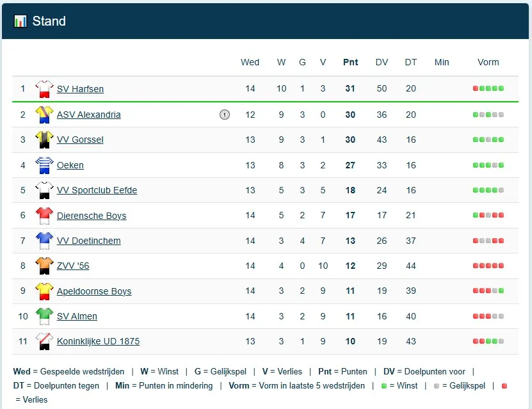The height and width of the screenshot is (409, 532).
Task: Click the Pnt column header
Action: [350, 62]
